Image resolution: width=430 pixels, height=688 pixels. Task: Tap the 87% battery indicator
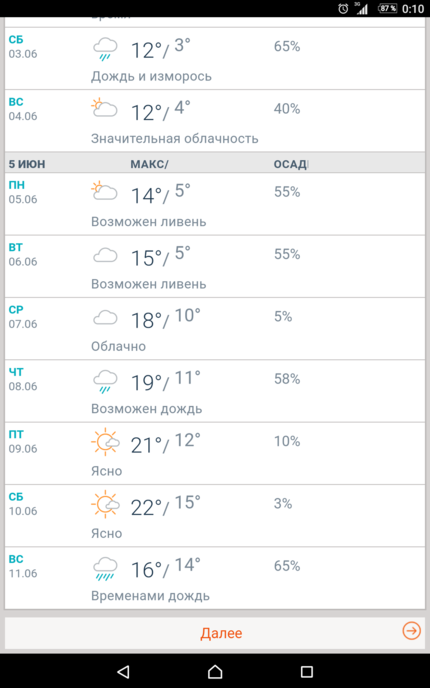click(x=387, y=8)
